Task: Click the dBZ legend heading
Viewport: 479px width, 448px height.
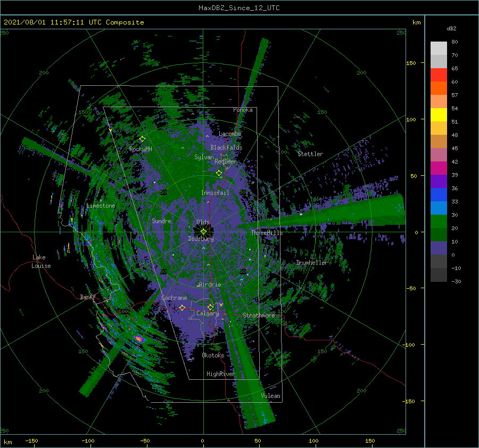Action: (451, 28)
